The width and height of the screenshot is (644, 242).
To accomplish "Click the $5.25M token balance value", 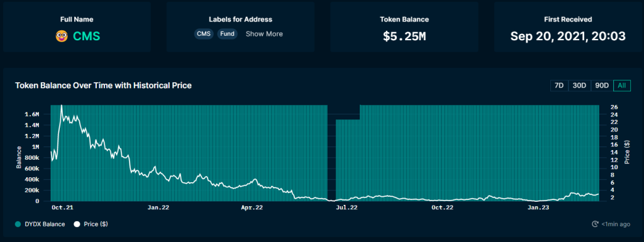I will pos(404,36).
